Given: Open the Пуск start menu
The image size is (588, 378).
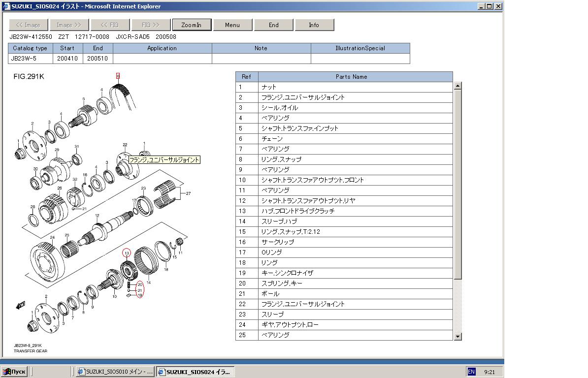Looking at the screenshot, I should pos(14,372).
